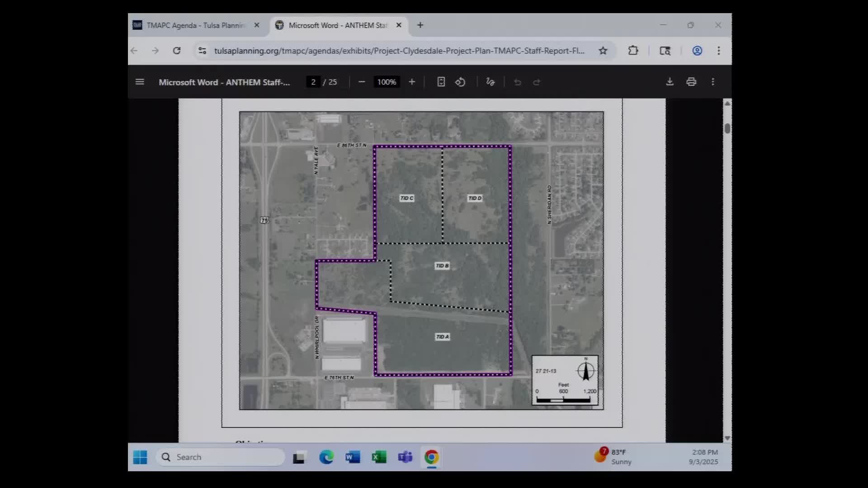Click the taskbar Search box
This screenshot has width=868, height=488.
[x=221, y=457]
